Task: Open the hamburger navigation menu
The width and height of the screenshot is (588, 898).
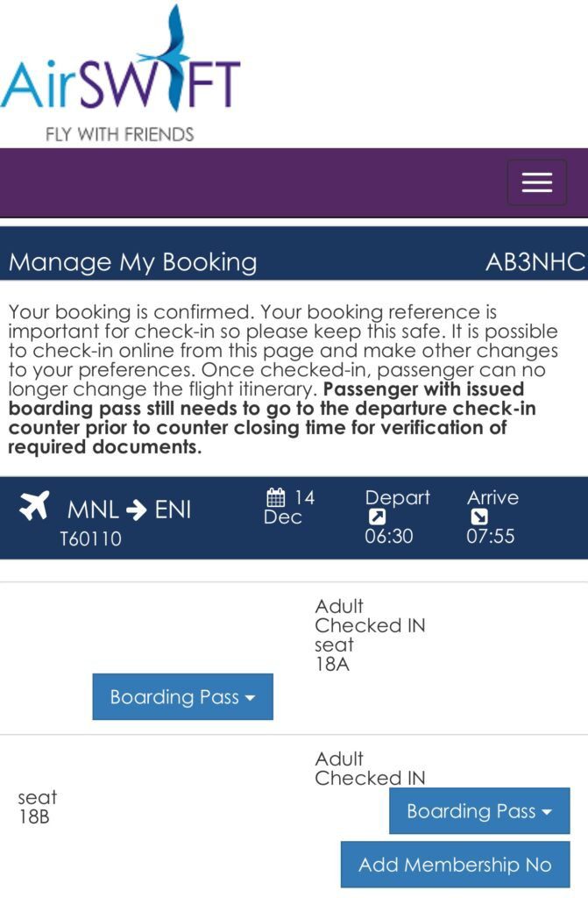Action: [536, 182]
